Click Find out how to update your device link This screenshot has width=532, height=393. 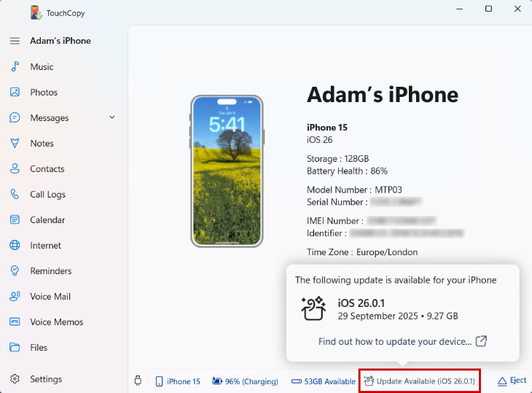pyautogui.click(x=395, y=341)
